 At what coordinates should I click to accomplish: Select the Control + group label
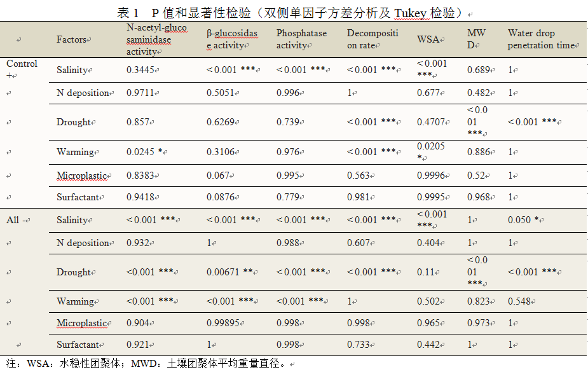pyautogui.click(x=22, y=69)
